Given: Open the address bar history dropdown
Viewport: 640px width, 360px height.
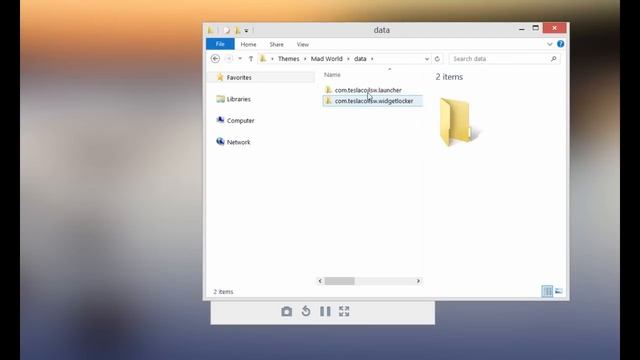Looking at the screenshot, I should point(427,59).
